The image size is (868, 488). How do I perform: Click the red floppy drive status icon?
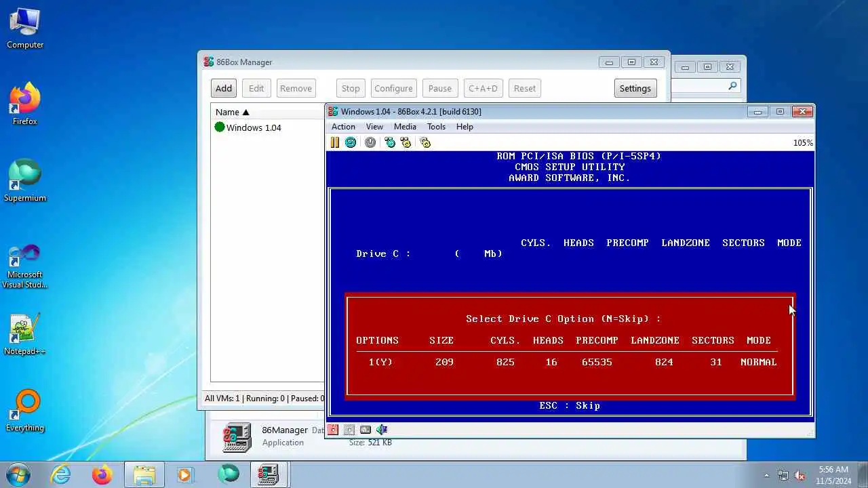(x=333, y=430)
